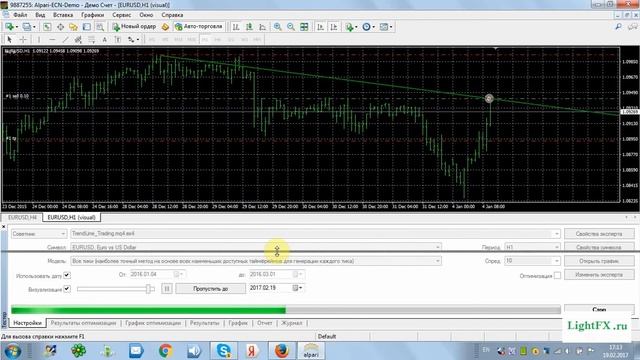The height and width of the screenshot is (360, 640).
Task: Open the MetaEditor icon
Action: pos(165,27)
